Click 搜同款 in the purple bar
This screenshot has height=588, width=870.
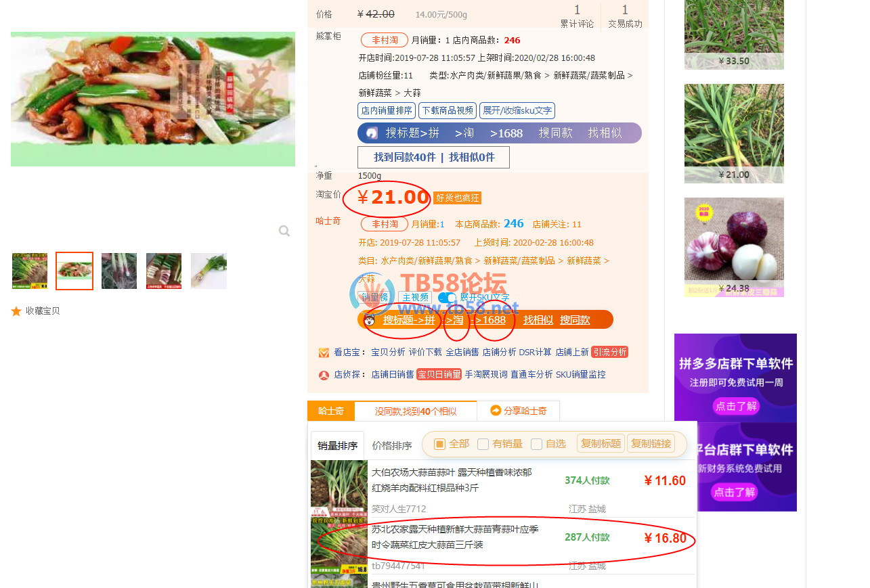point(556,133)
